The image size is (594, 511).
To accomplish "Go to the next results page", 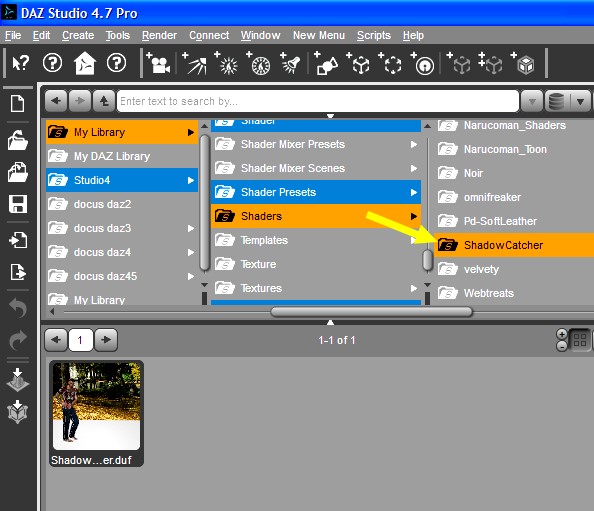I will [x=106, y=340].
